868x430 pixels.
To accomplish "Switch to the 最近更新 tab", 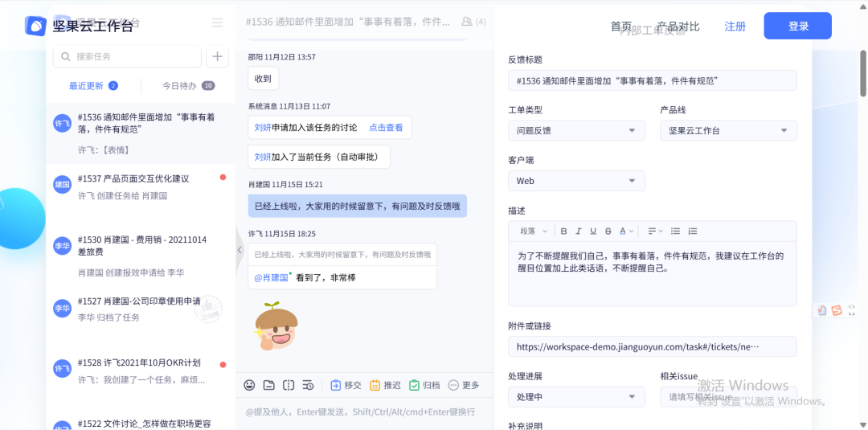I will (x=93, y=86).
